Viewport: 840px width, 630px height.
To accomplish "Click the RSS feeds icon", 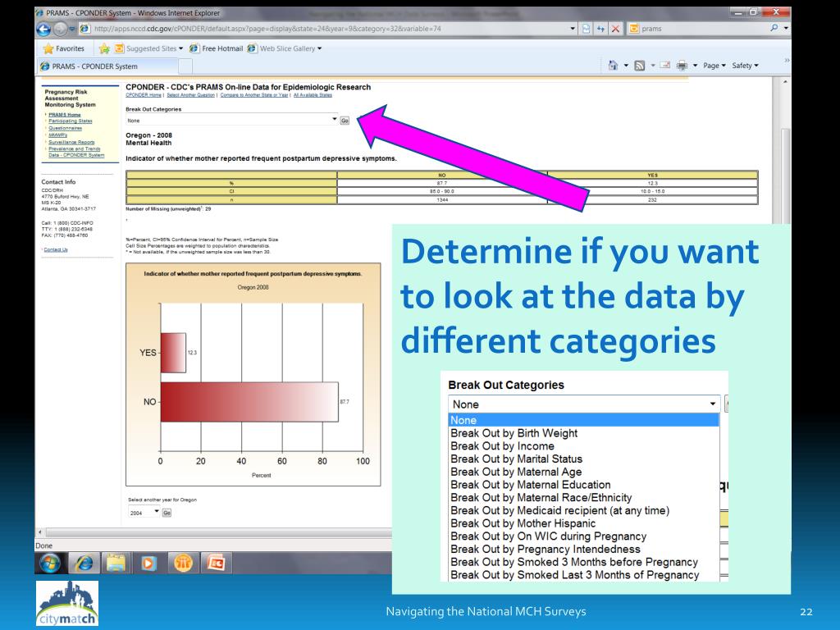I will click(x=640, y=66).
